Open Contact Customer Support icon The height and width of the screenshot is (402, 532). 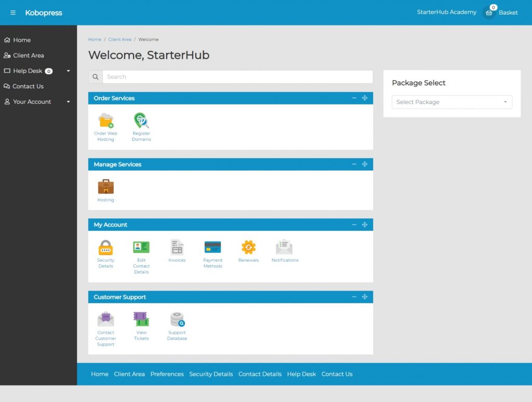106,319
